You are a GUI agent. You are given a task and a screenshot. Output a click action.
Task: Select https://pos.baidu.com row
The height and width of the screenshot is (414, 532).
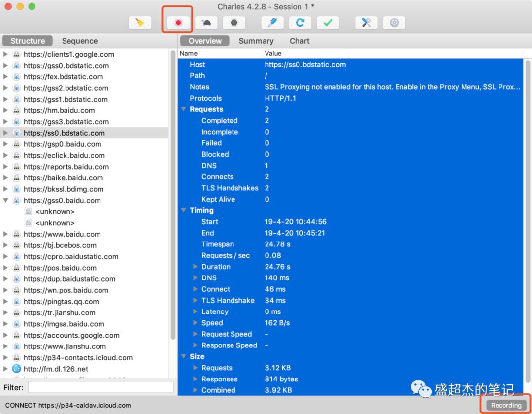(85, 268)
